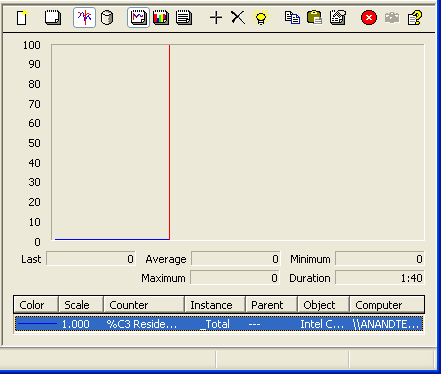This screenshot has width=441, height=374.
Task: Sort by the Instance column header
Action: click(x=215, y=305)
